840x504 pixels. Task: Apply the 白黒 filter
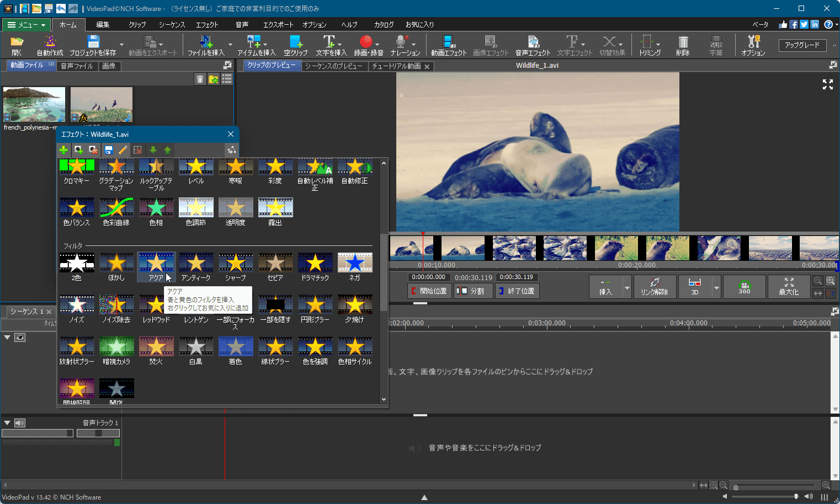coord(196,351)
